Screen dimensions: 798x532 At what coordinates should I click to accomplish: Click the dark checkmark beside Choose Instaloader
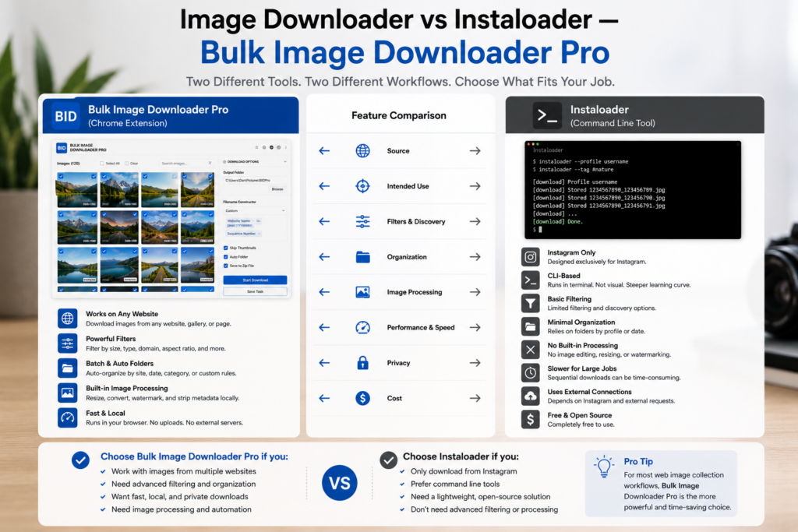coord(388,460)
